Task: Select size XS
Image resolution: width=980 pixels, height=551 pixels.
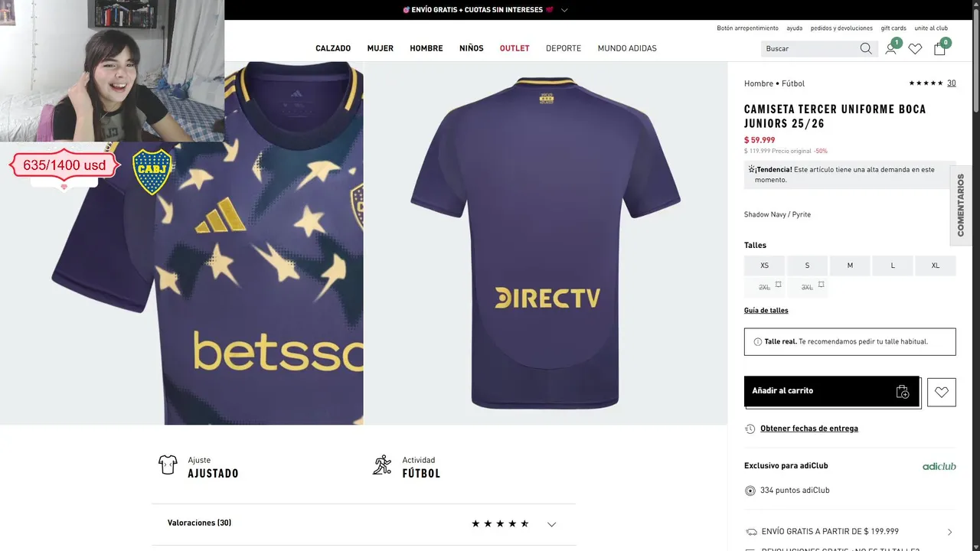Action: point(764,266)
